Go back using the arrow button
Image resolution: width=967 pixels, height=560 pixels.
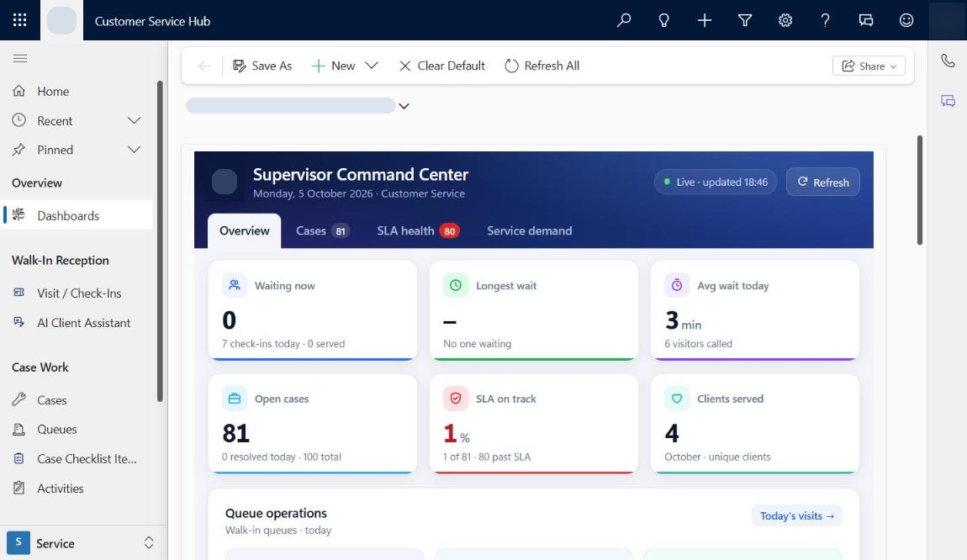[204, 66]
